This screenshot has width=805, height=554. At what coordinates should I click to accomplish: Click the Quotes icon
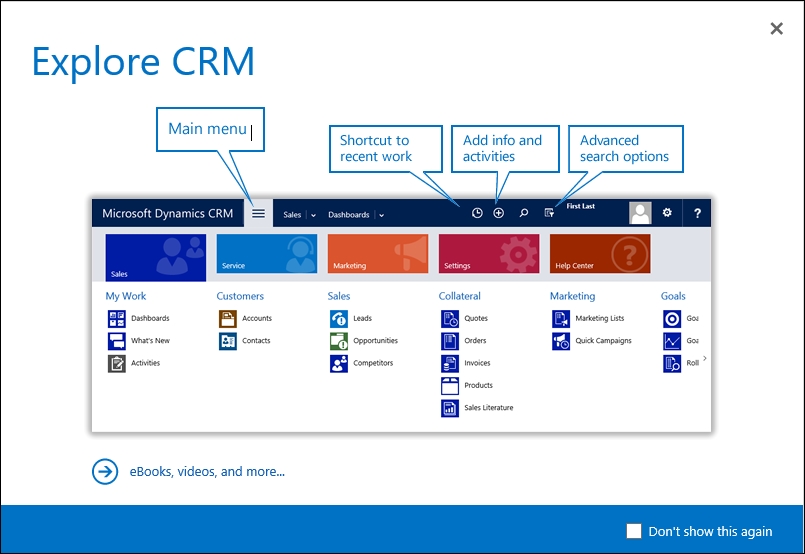[x=450, y=318]
